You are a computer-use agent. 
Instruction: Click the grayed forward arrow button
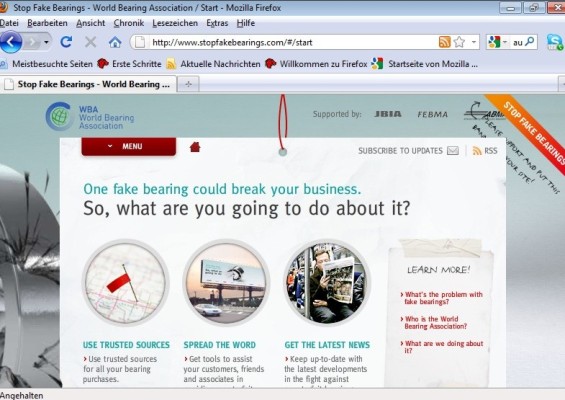pos(33,43)
